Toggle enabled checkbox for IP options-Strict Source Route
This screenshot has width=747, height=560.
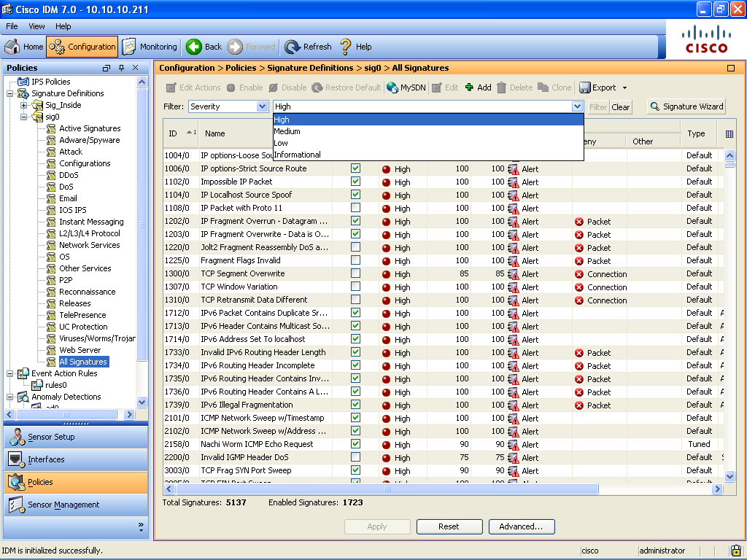pos(355,168)
